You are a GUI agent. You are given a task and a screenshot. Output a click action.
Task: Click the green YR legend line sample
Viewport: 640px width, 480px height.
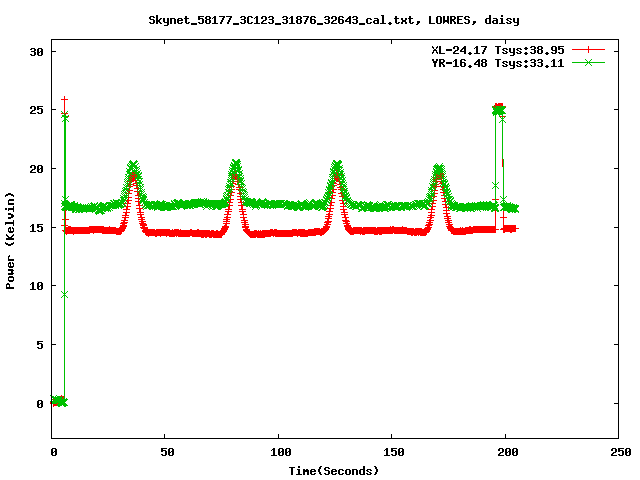[588, 62]
